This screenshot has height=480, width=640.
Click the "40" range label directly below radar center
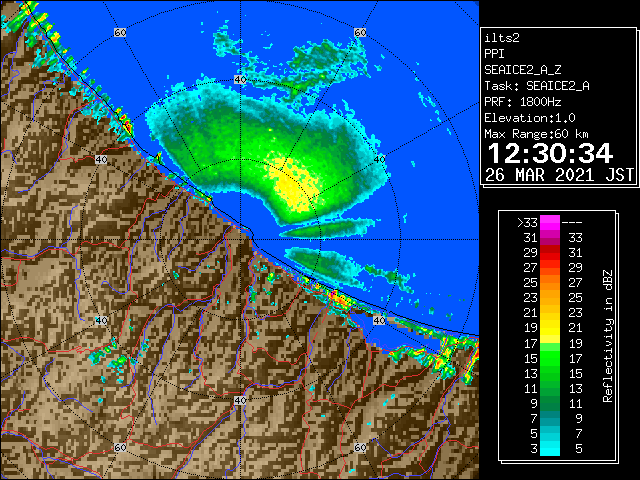[240, 400]
